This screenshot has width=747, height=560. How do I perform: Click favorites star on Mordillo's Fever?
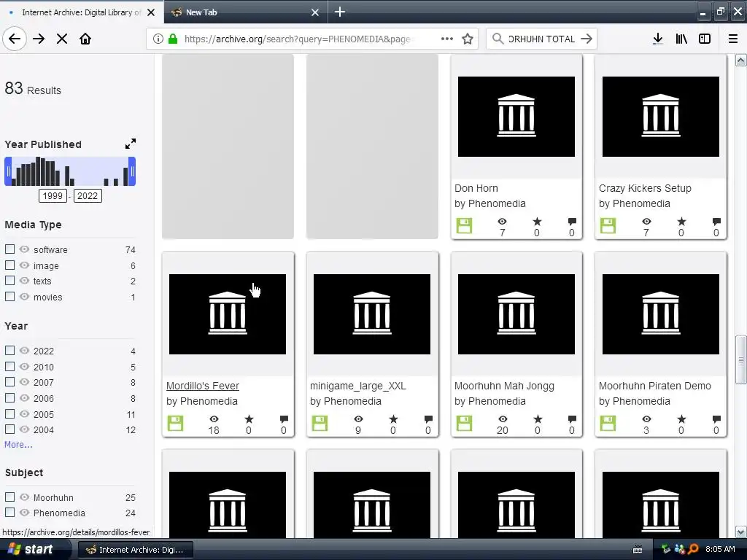coord(249,419)
